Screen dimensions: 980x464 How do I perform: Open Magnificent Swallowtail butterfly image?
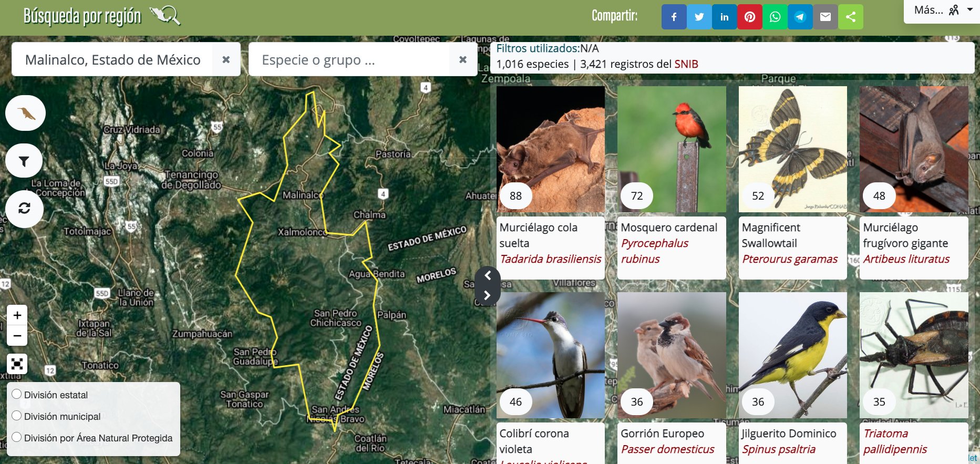[793, 149]
